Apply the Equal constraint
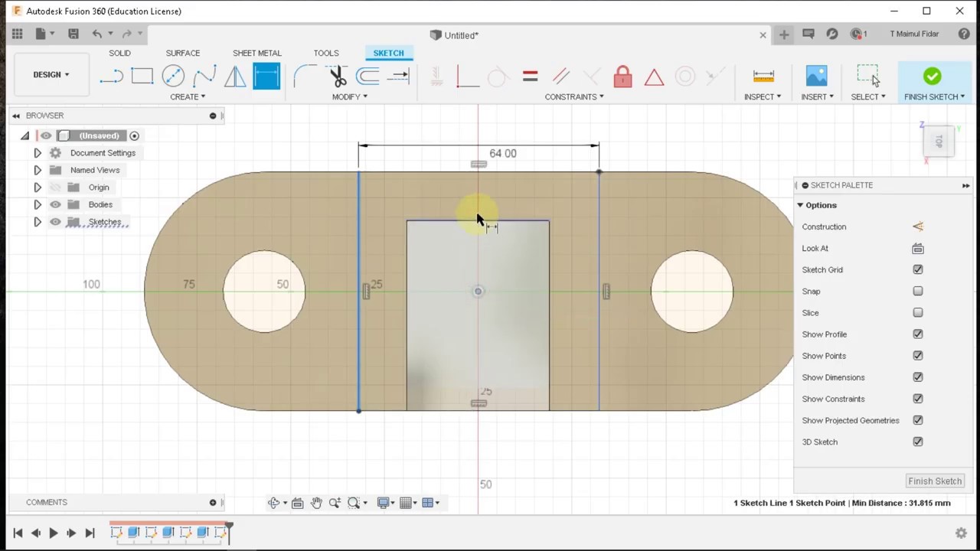The image size is (980, 551). coord(530,76)
